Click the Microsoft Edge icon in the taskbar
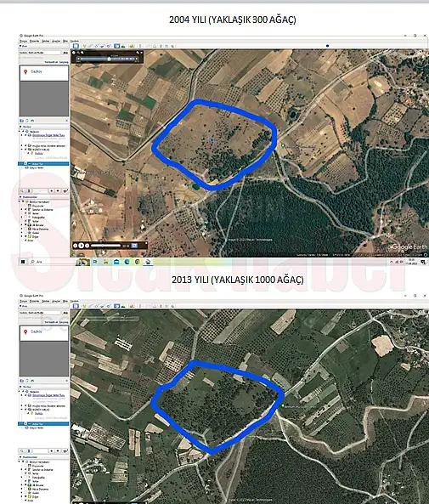The width and height of the screenshot is (429, 504). click(x=127, y=262)
